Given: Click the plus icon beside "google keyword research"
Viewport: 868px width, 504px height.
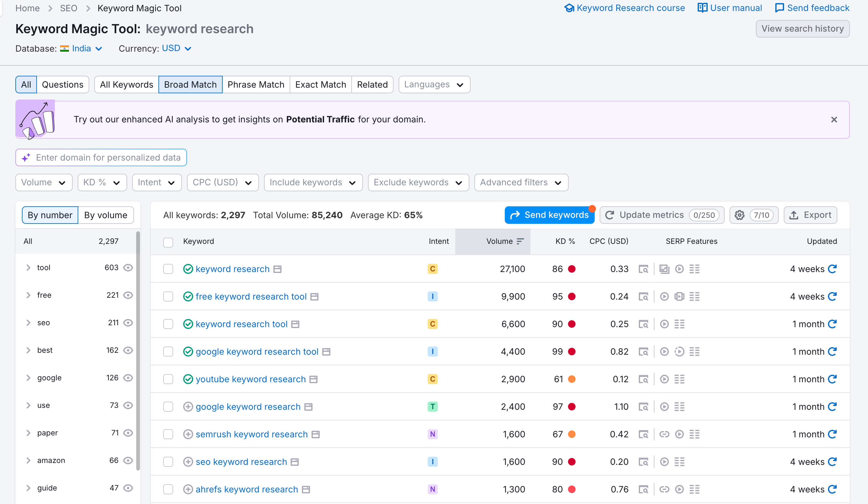Looking at the screenshot, I should click(188, 407).
